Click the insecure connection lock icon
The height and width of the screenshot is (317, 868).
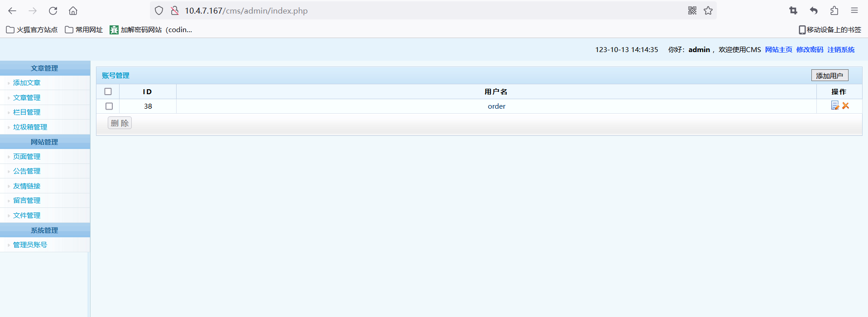[175, 10]
